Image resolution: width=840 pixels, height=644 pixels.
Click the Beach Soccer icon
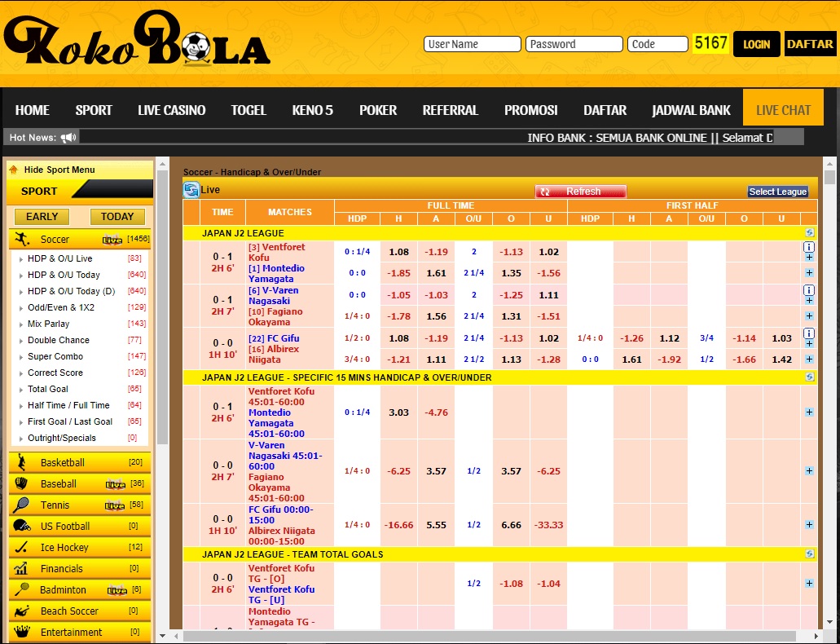pos(21,611)
